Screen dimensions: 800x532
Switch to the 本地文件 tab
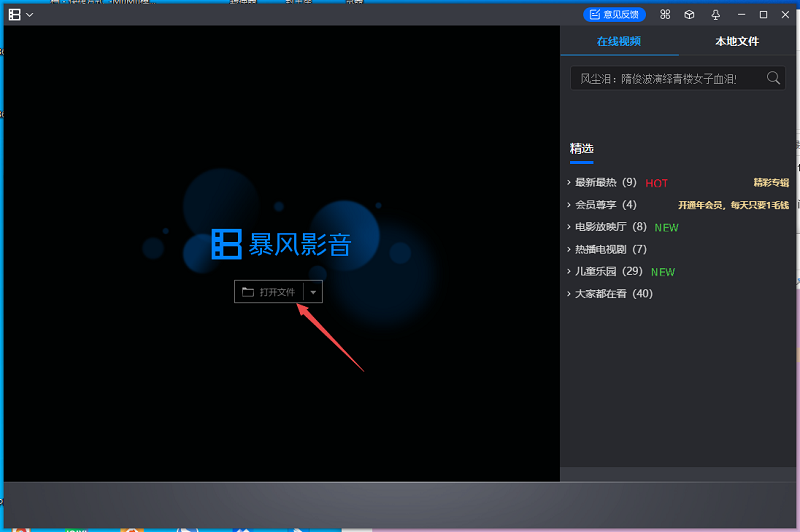(737, 41)
